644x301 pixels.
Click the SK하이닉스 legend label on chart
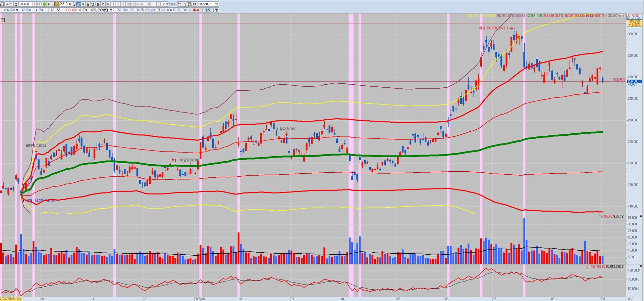[x=616, y=16]
